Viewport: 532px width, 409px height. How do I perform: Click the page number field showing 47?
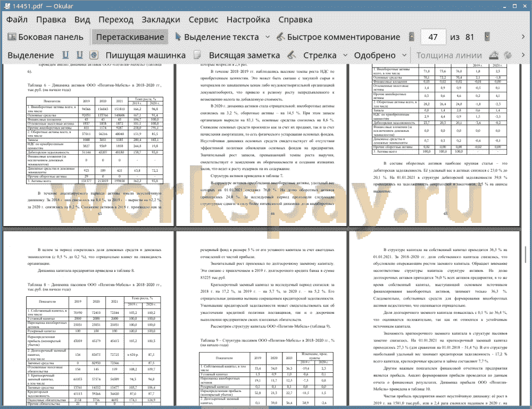(x=433, y=37)
